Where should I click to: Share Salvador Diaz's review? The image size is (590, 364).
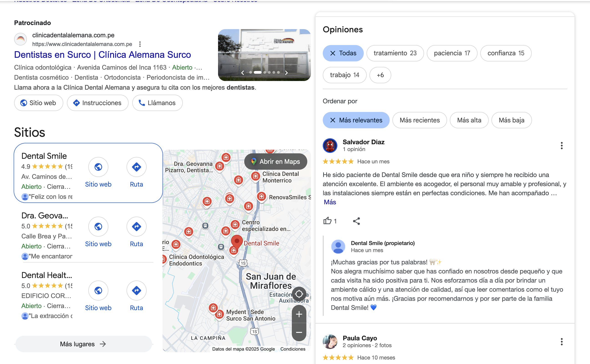(356, 221)
